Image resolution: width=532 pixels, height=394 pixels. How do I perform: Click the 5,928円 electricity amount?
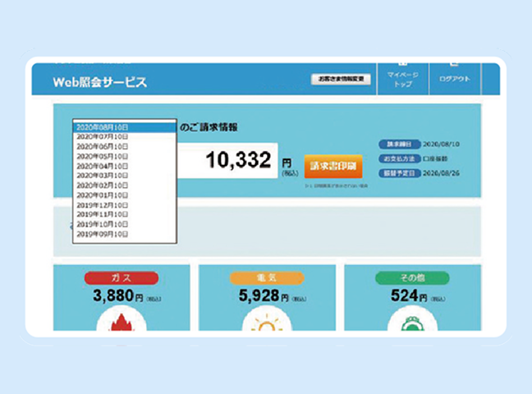[x=264, y=295]
